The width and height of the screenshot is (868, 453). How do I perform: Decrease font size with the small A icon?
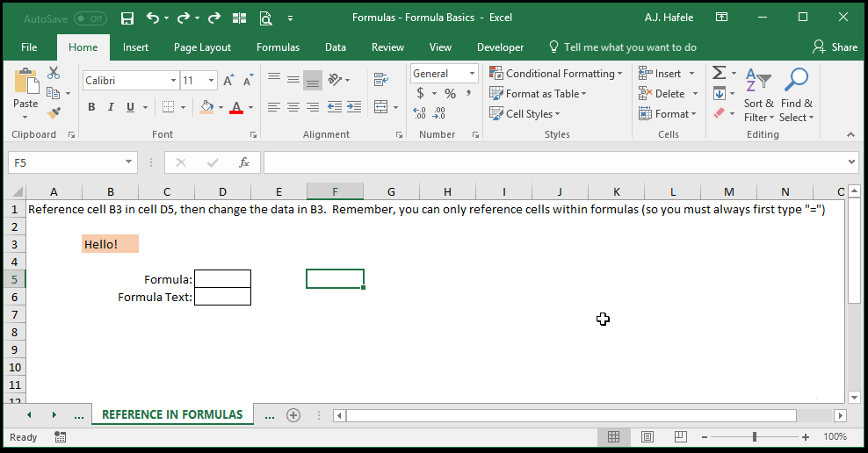click(248, 81)
